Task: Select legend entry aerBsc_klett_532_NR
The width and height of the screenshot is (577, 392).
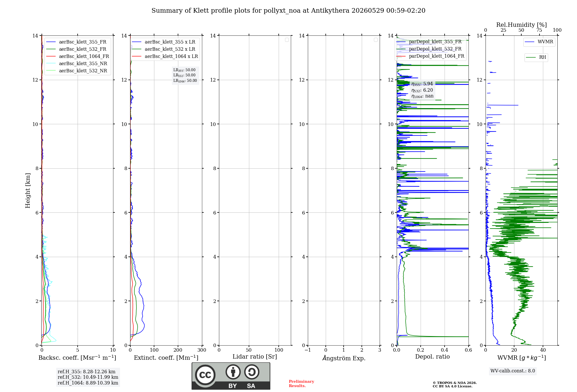Action: [83, 71]
